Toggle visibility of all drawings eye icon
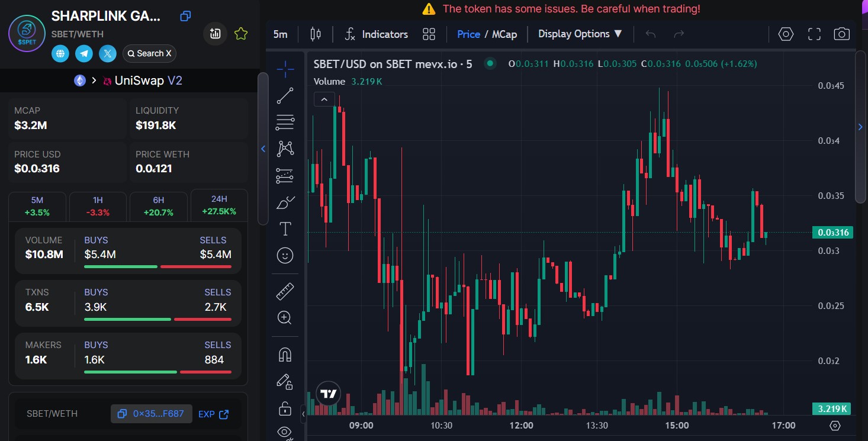 coord(285,432)
